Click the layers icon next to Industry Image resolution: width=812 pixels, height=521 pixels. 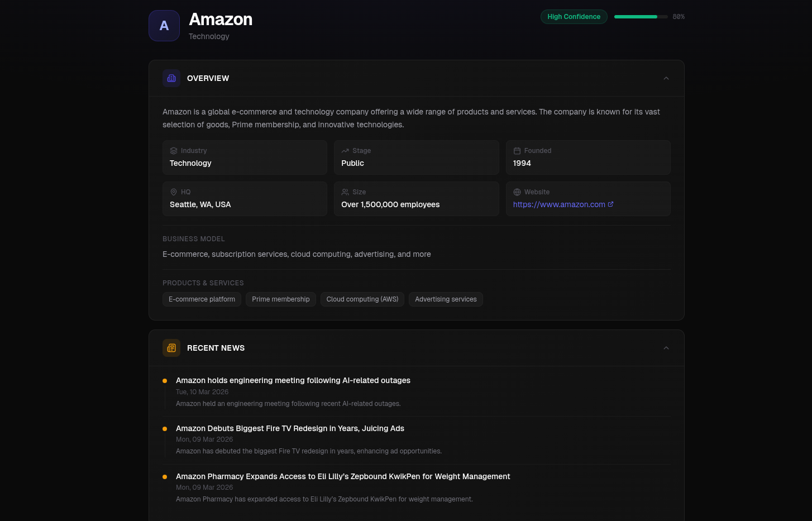pos(174,151)
